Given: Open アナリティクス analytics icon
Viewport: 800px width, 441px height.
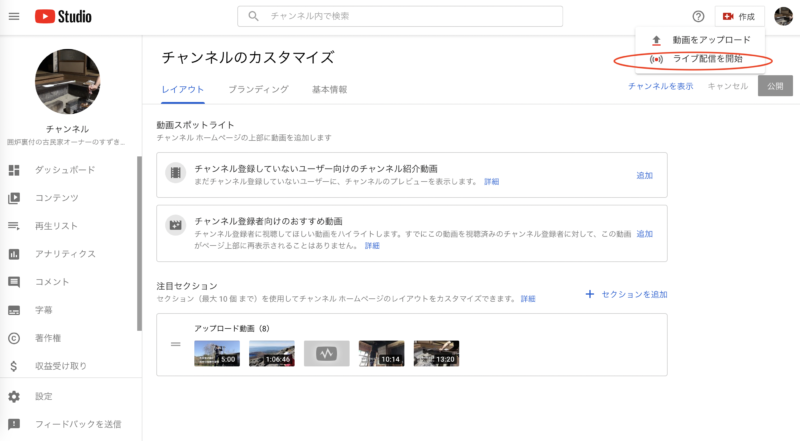Looking at the screenshot, I should 14,254.
